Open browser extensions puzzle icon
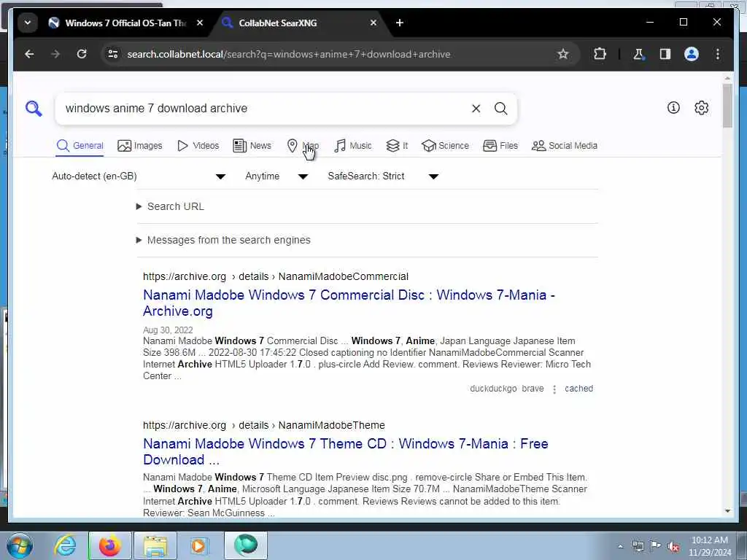 click(600, 54)
